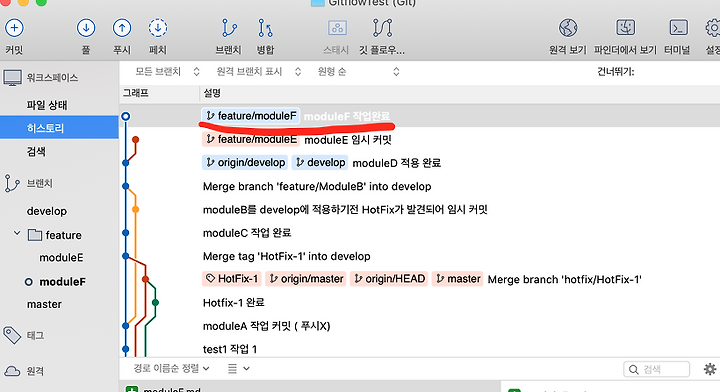Click the origin/HEAD branch label
Image resolution: width=720 pixels, height=392 pixels.
(389, 279)
